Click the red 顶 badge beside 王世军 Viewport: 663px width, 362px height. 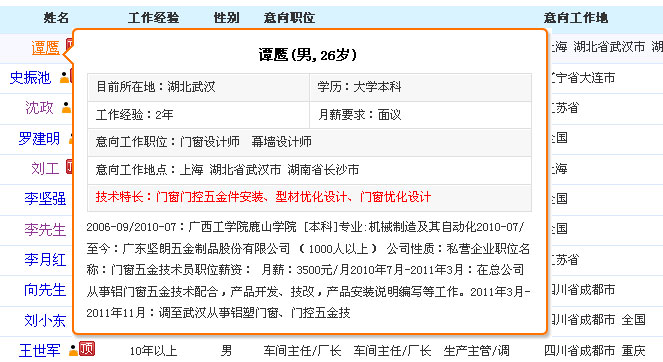coord(87,349)
